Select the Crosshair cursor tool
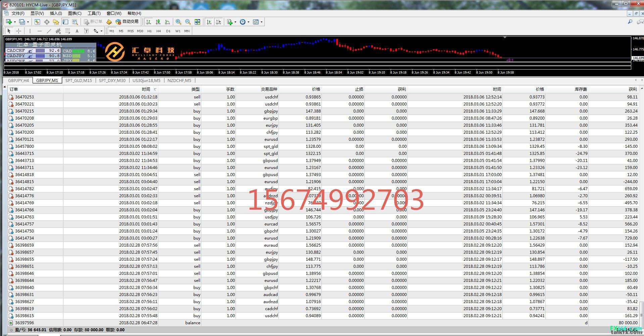 point(19,31)
